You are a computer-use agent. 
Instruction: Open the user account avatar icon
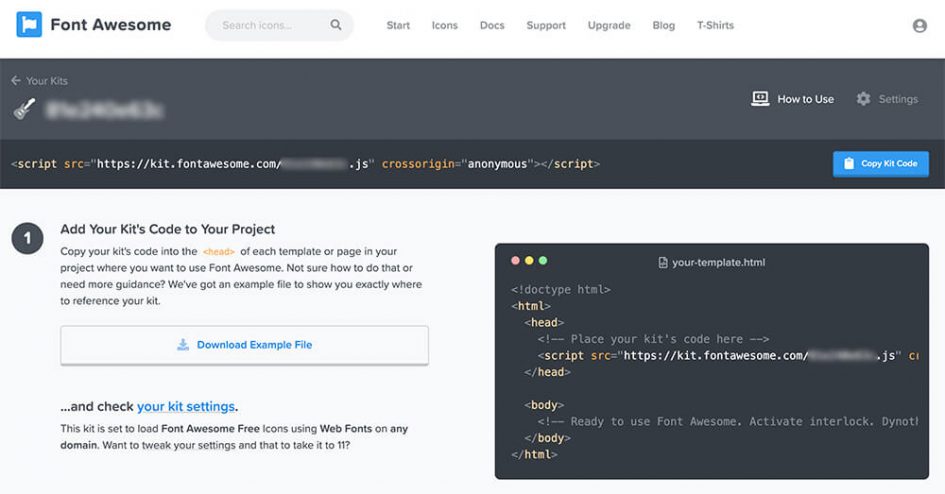coord(919,25)
